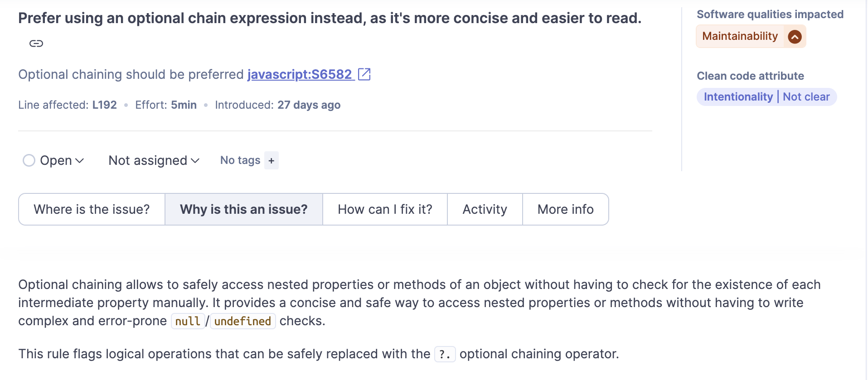The image size is (868, 380).
Task: Select the Why is this an issue? tab
Action: [243, 209]
